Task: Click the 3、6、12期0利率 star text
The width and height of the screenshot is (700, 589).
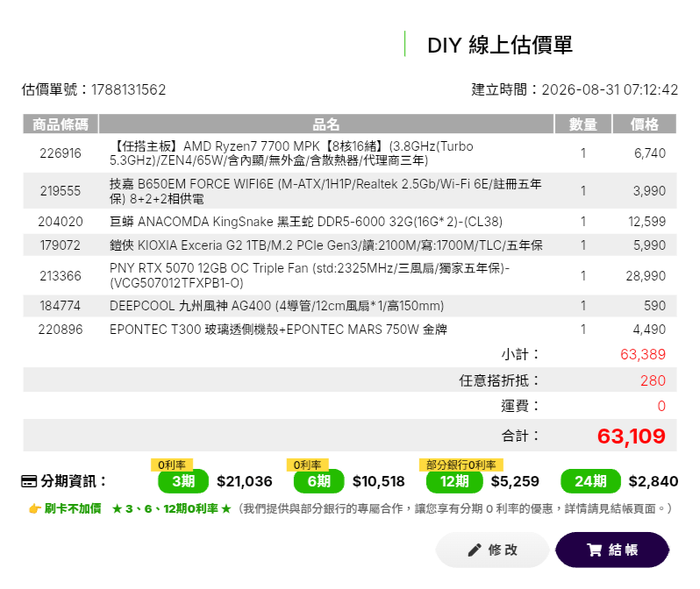Action: (x=171, y=508)
